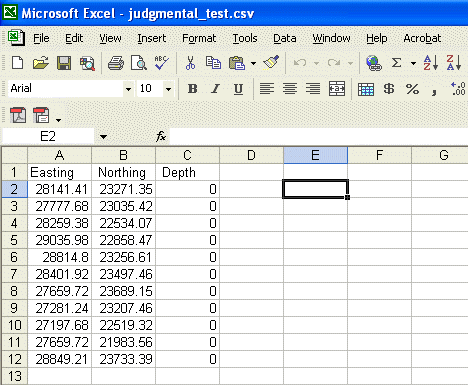Center text alignment icon
468x385 pixels.
[x=290, y=89]
